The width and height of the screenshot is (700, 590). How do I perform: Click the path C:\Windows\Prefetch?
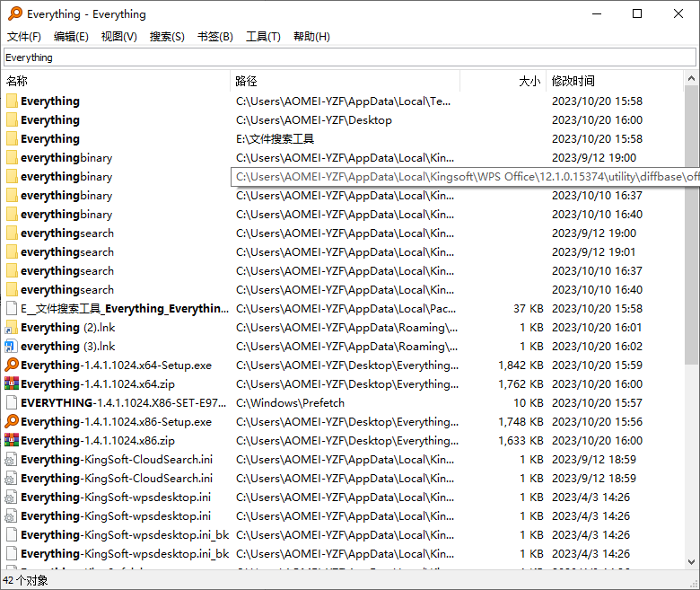pyautogui.click(x=290, y=403)
